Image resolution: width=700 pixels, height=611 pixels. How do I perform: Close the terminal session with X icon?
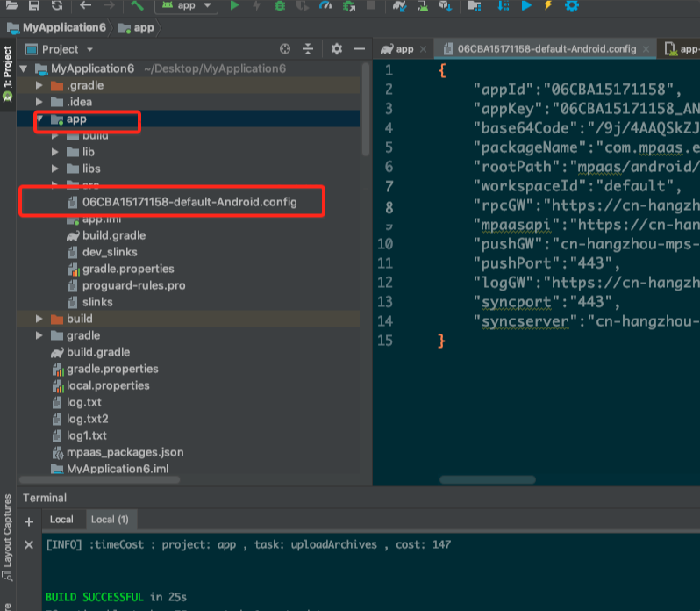click(28, 544)
